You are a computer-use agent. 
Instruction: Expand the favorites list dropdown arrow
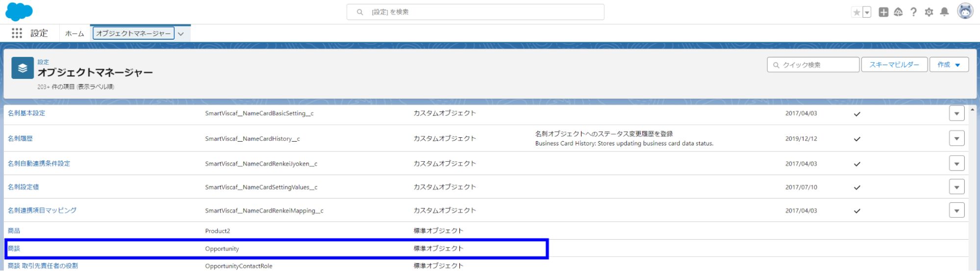(x=867, y=12)
